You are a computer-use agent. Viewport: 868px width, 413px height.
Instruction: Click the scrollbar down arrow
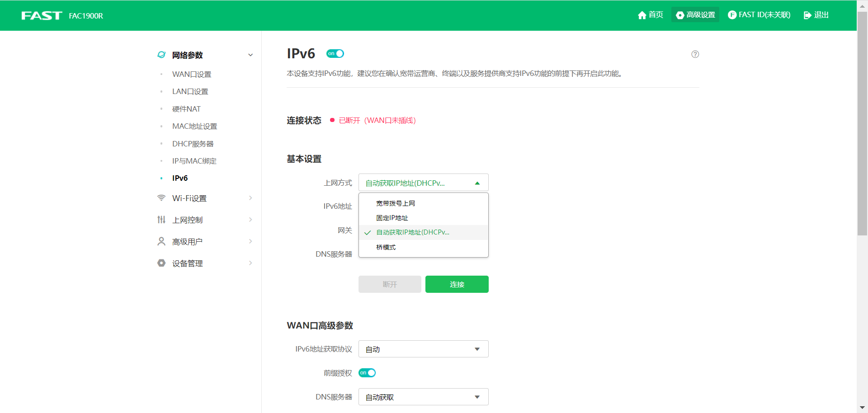tap(863, 408)
